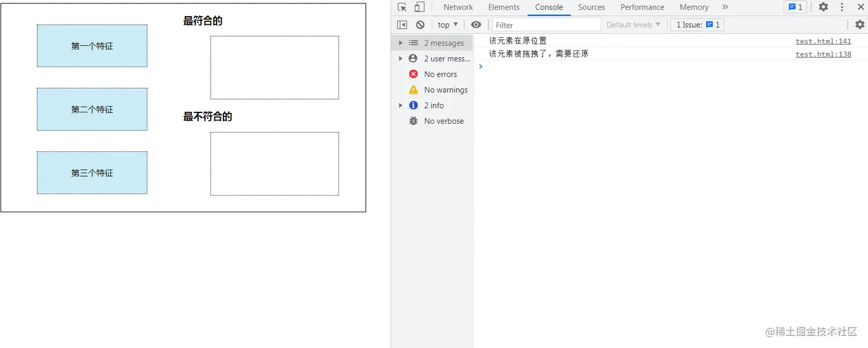The height and width of the screenshot is (348, 868).
Task: Clear the console with the ban icon
Action: pos(420,25)
